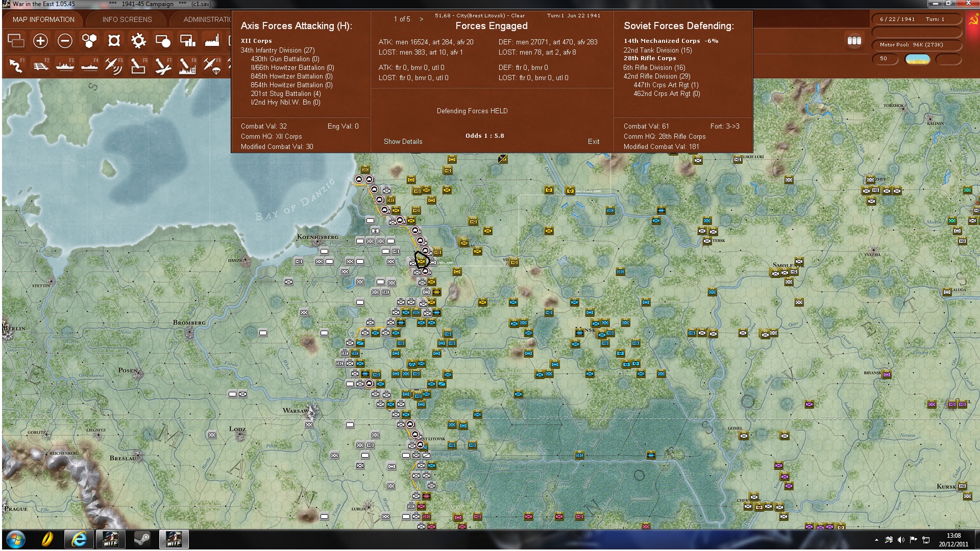Screen dimensions: 980x551
Task: Select 447th Crps Art Rgt (1) entry
Action: [x=666, y=85]
